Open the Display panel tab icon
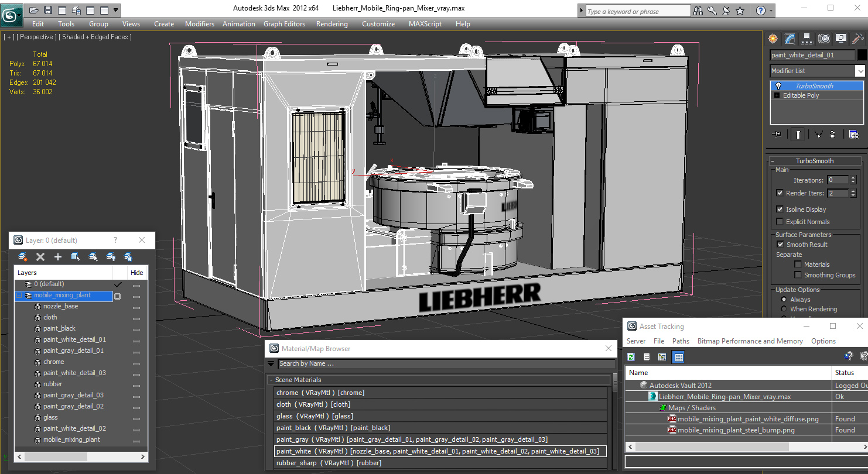Image resolution: width=868 pixels, height=474 pixels. pyautogui.click(x=841, y=39)
